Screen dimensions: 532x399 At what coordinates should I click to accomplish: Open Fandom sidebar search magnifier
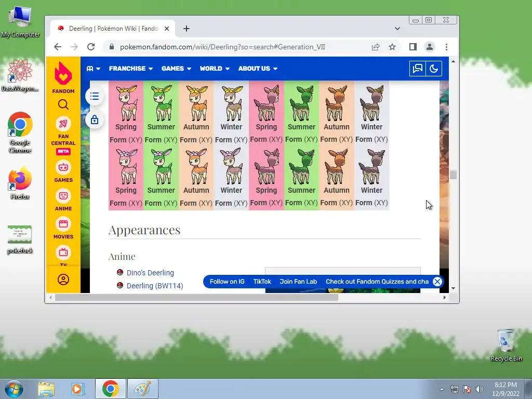63,104
